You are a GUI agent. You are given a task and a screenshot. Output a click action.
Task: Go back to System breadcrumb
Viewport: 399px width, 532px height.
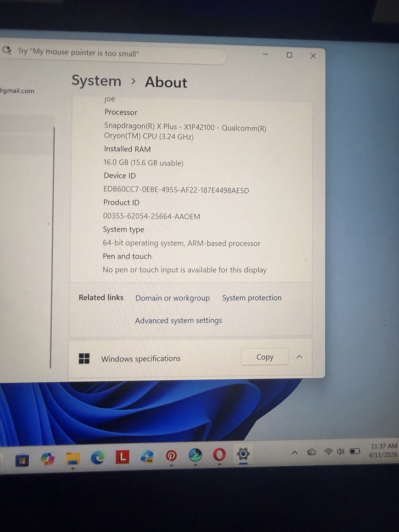(x=96, y=81)
